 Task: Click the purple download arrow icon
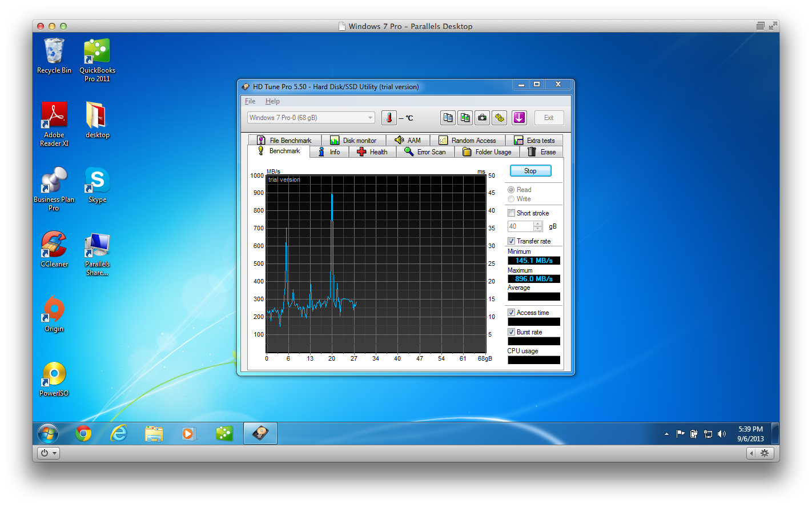tap(519, 117)
